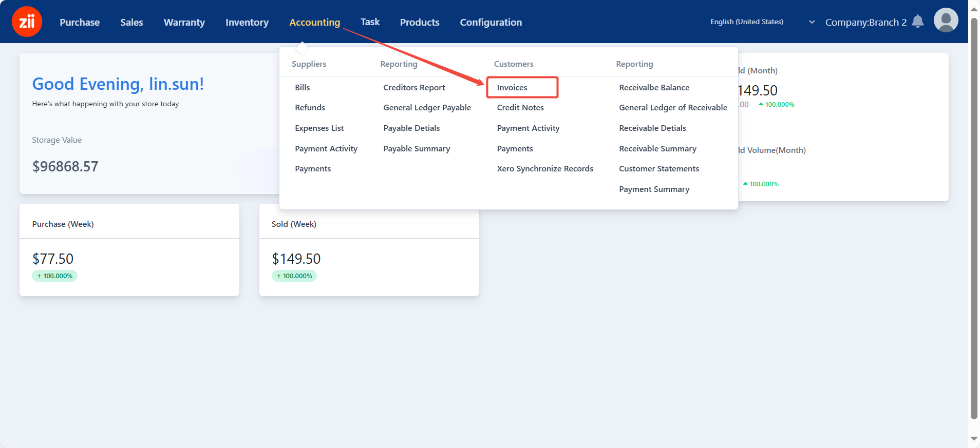Open Suppliers Payment Activity
This screenshot has height=448, width=980.
(x=326, y=148)
